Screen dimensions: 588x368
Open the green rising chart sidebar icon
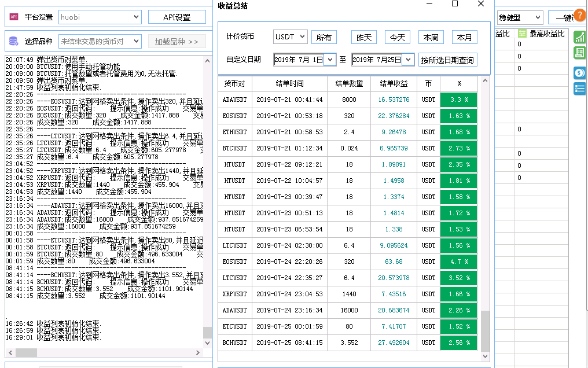580,37
